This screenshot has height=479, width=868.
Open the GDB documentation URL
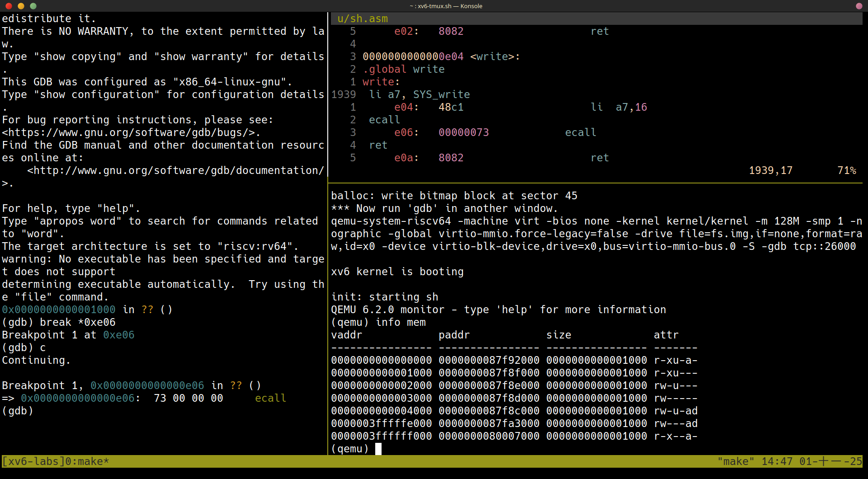point(175,170)
